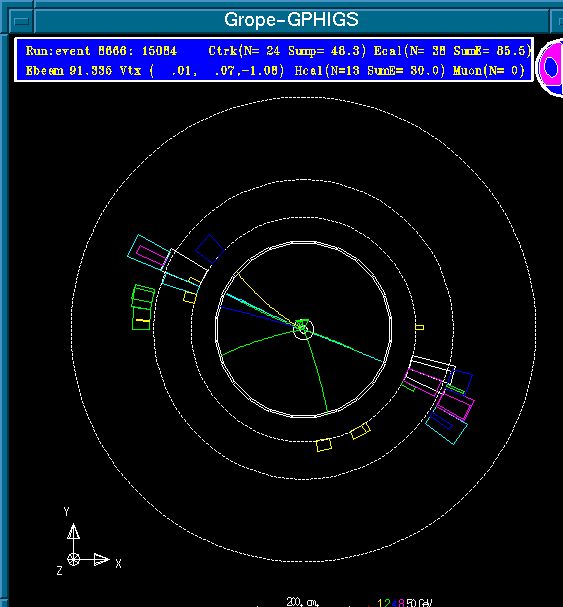Select the small yellow Ecal hit on right

[x=419, y=328]
